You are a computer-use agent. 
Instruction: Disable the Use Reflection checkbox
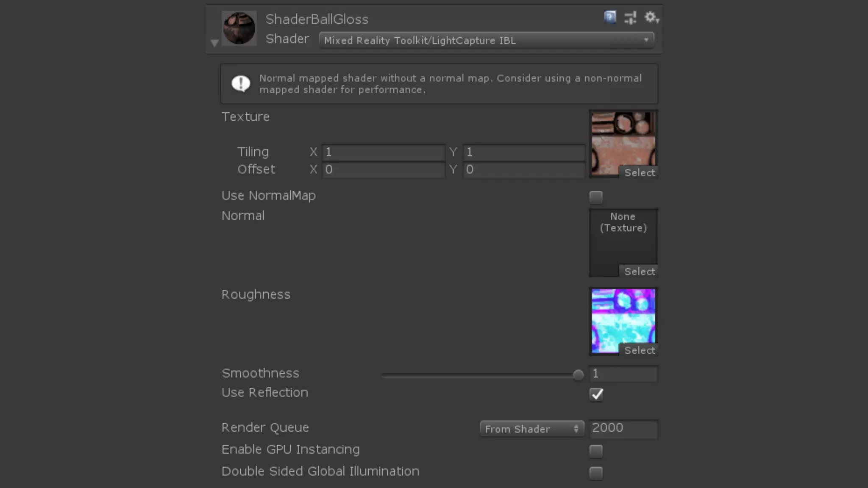[596, 394]
